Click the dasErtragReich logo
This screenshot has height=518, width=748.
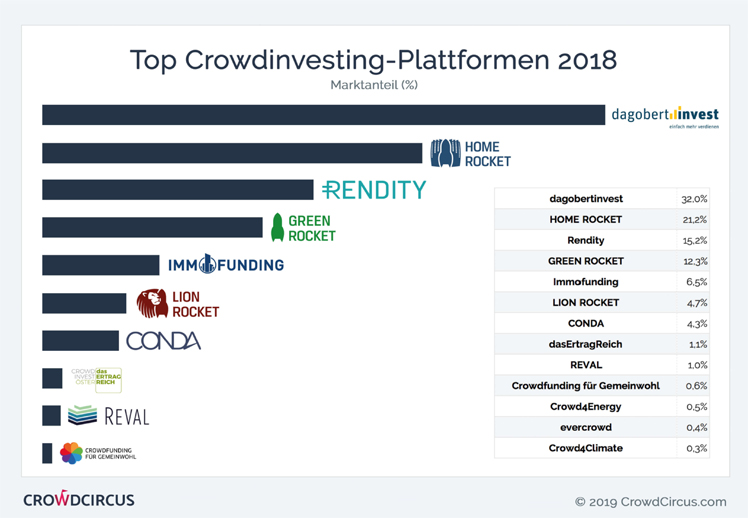tap(97, 378)
